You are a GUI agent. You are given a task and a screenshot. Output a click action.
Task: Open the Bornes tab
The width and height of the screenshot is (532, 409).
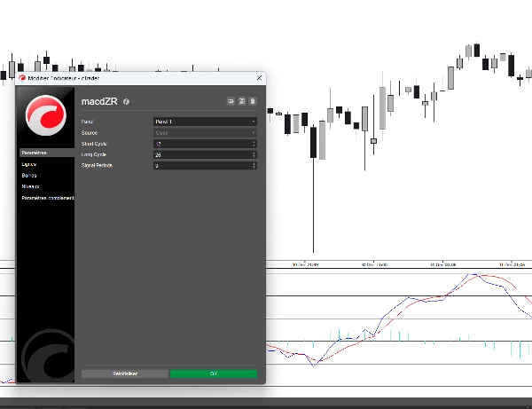tap(29, 176)
